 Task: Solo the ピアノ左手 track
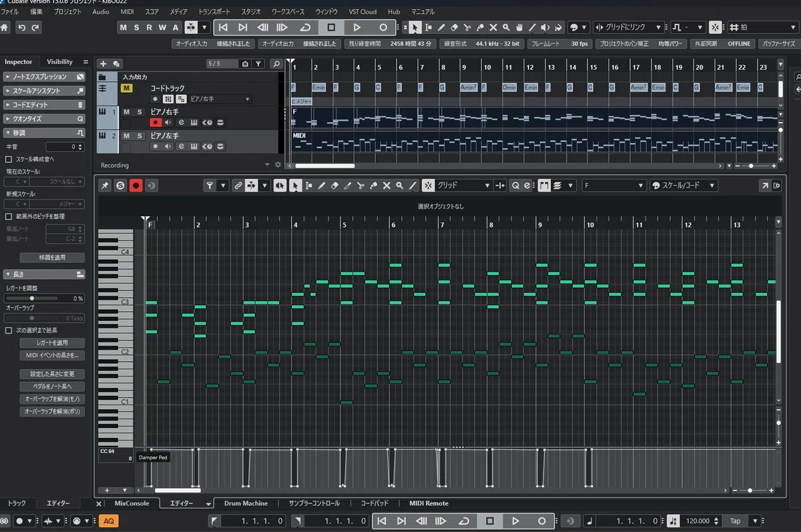(140, 136)
